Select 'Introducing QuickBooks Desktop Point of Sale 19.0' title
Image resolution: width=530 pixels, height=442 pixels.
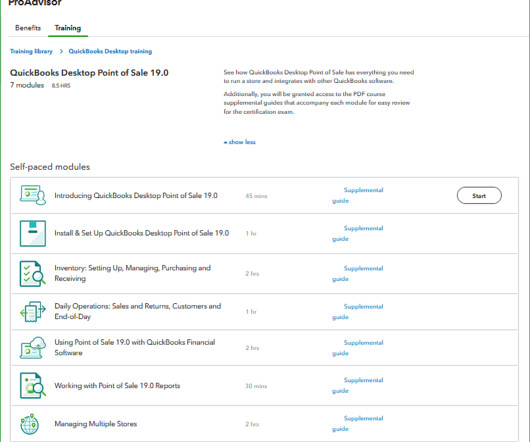pos(136,195)
